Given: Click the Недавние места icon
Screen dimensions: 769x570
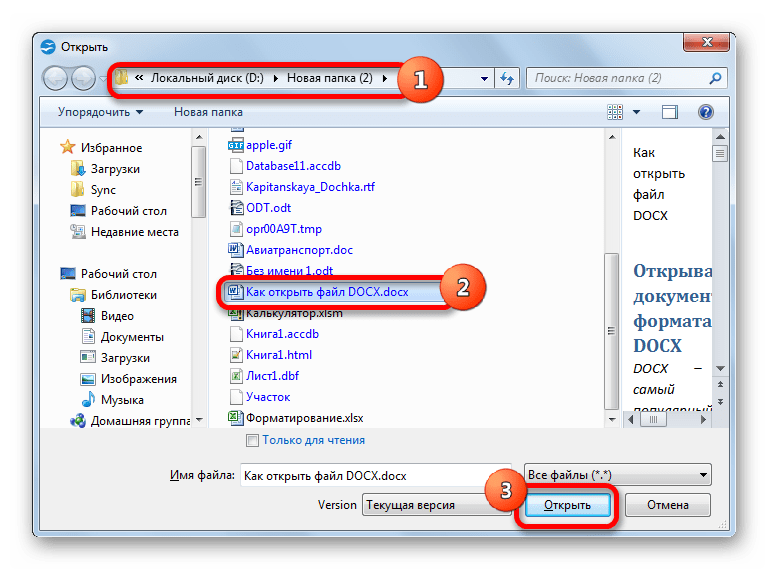Looking at the screenshot, I should [x=77, y=232].
